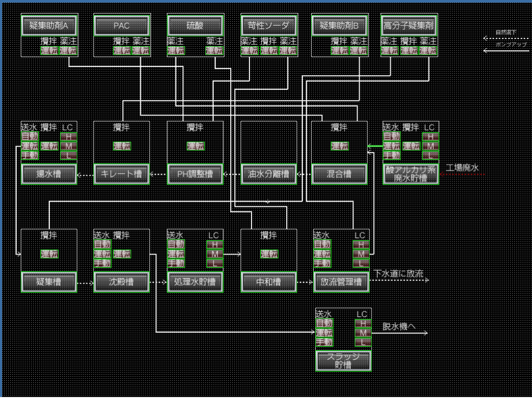532x398 pixels.
Task: Select 自動 mode for 揚水槽 pump
Action: 29,137
